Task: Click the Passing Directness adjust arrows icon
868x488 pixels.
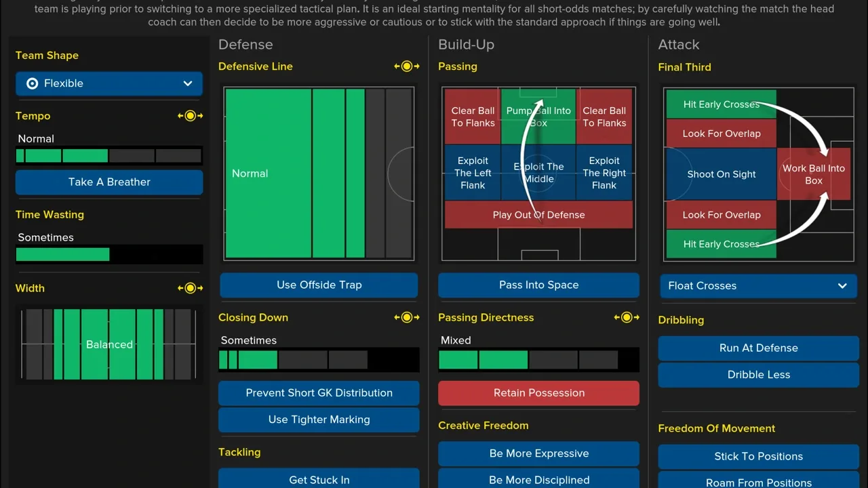Action: point(627,317)
